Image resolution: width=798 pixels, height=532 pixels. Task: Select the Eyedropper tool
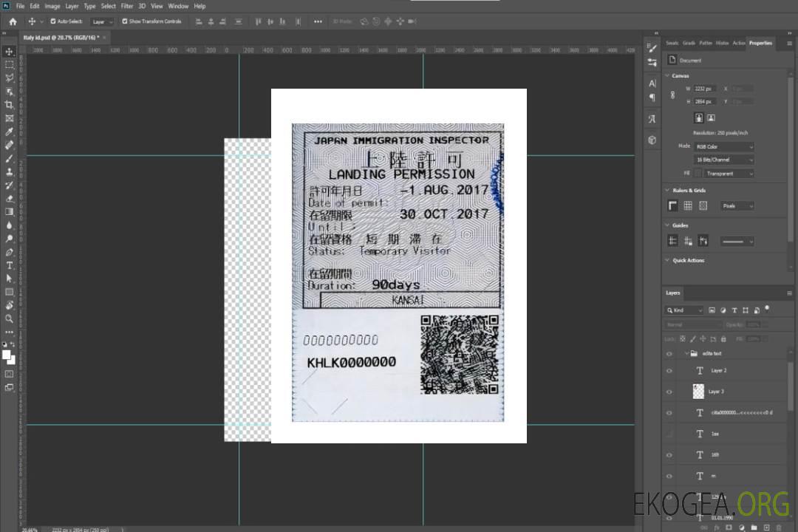(9, 132)
